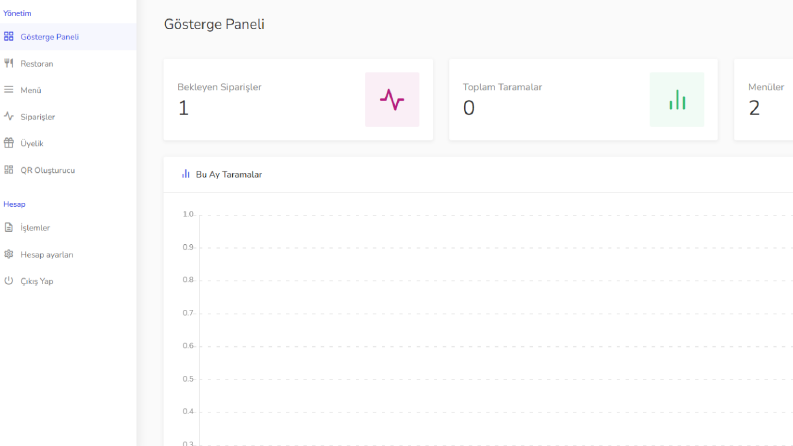Image resolution: width=793 pixels, height=446 pixels.
Task: Click the 1.0 axis label on chart
Action: tap(188, 214)
